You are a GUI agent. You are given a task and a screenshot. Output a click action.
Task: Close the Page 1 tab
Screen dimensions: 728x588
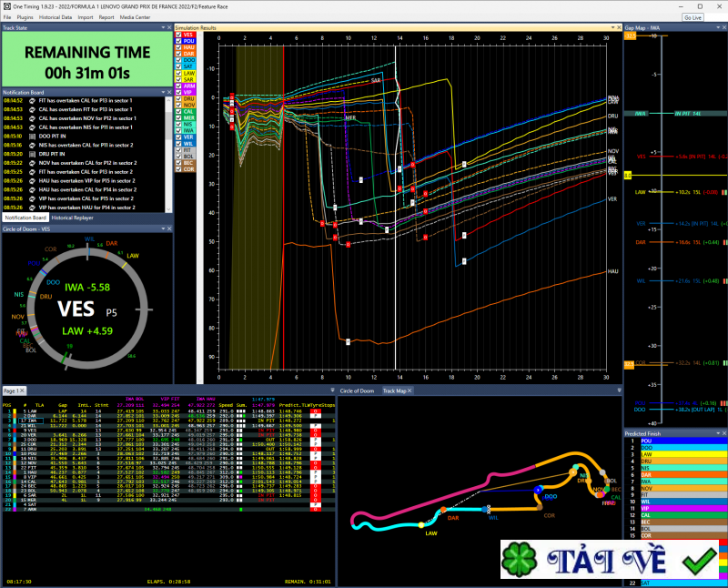click(x=22, y=390)
